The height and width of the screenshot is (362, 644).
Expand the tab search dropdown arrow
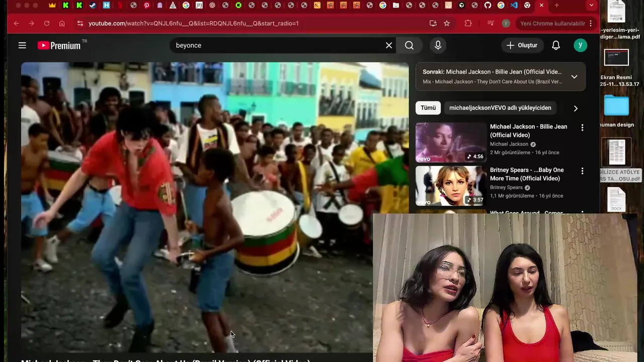[x=591, y=6]
